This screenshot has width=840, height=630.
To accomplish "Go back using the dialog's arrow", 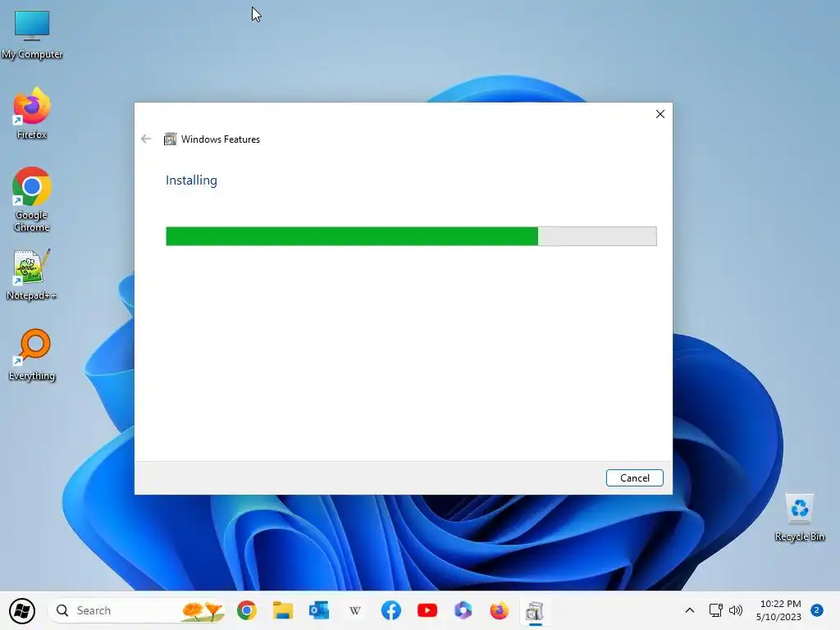I will pos(146,139).
